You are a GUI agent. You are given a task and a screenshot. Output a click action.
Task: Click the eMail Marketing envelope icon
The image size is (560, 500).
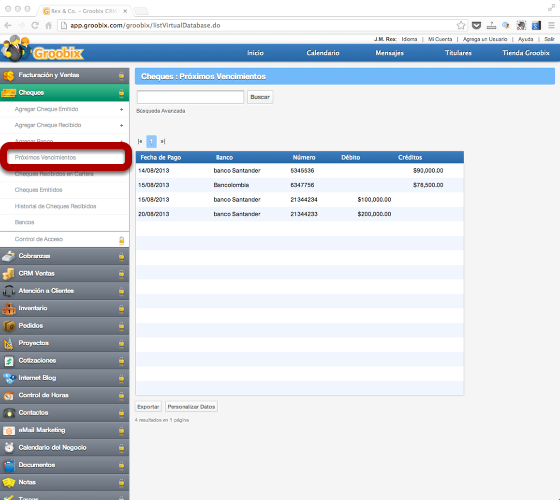pyautogui.click(x=9, y=430)
